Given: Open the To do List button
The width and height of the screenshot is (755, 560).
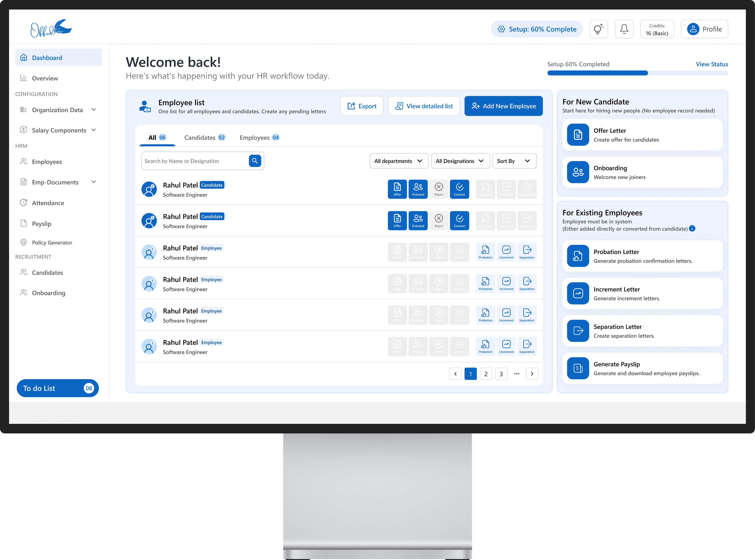Looking at the screenshot, I should pos(58,388).
